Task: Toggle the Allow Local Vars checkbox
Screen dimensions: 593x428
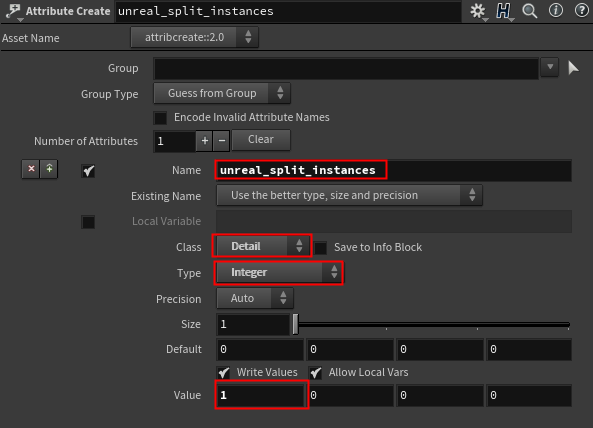Action: [x=315, y=373]
